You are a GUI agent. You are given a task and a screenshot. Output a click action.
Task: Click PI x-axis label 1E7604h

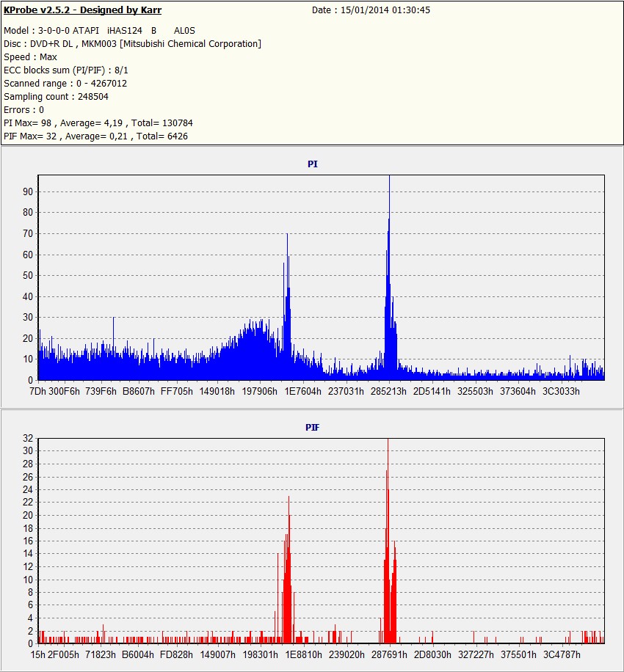(302, 391)
